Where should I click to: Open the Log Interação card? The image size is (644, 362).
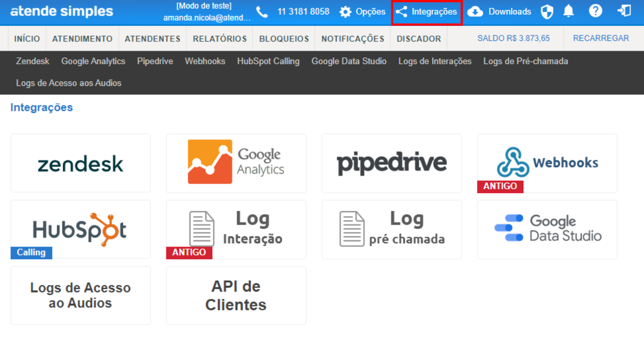pos(236,229)
